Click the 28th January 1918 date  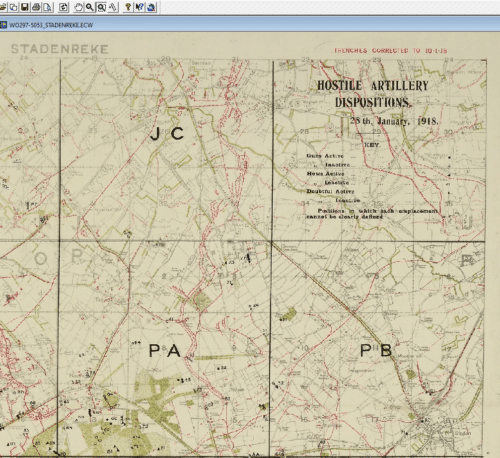pos(394,121)
